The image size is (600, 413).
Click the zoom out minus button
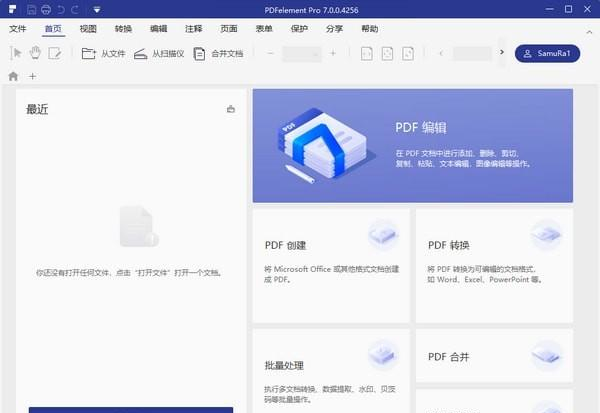coord(271,53)
